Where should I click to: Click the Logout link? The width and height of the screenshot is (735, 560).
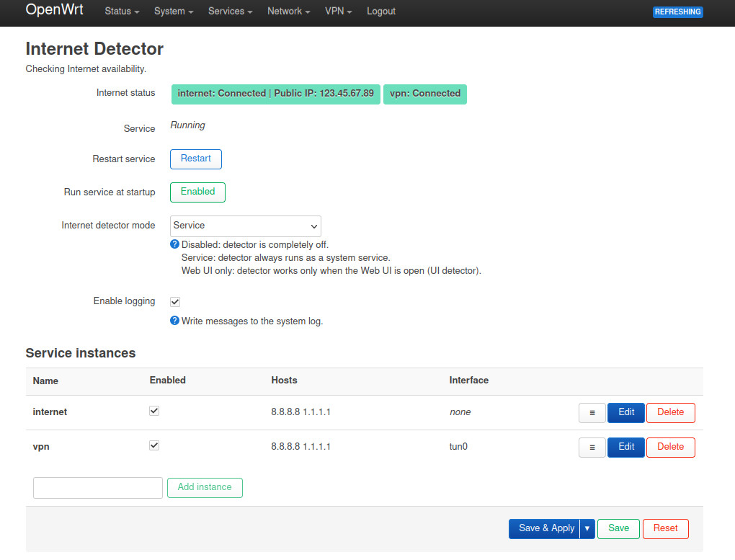click(380, 12)
